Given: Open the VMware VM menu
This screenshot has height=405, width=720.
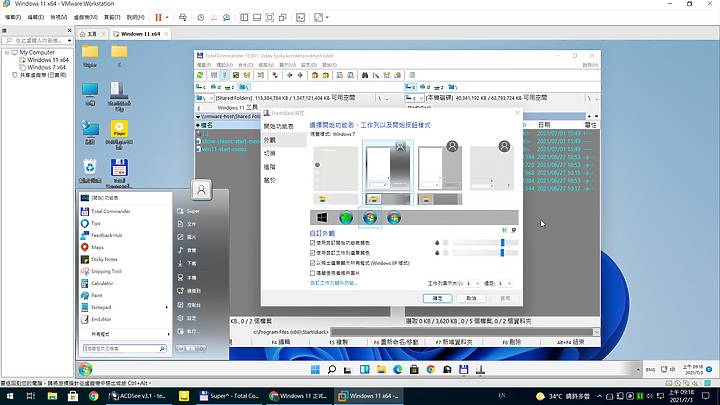Looking at the screenshot, I should pos(85,17).
